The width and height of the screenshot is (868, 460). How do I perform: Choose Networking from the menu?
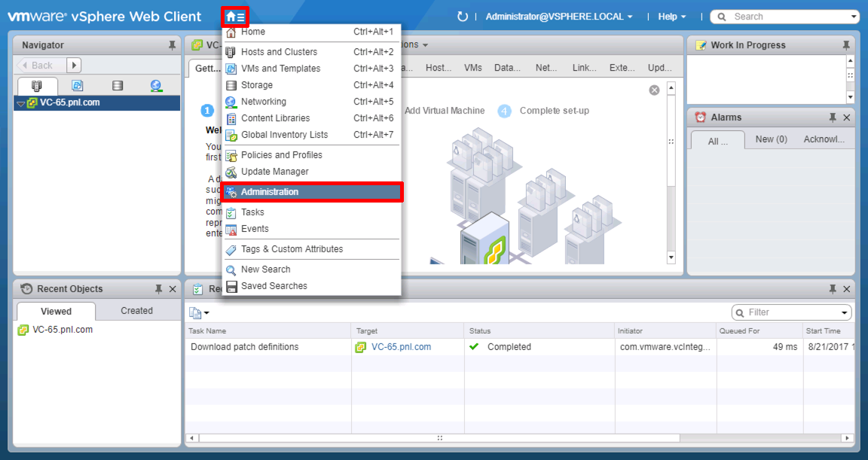pos(311,102)
